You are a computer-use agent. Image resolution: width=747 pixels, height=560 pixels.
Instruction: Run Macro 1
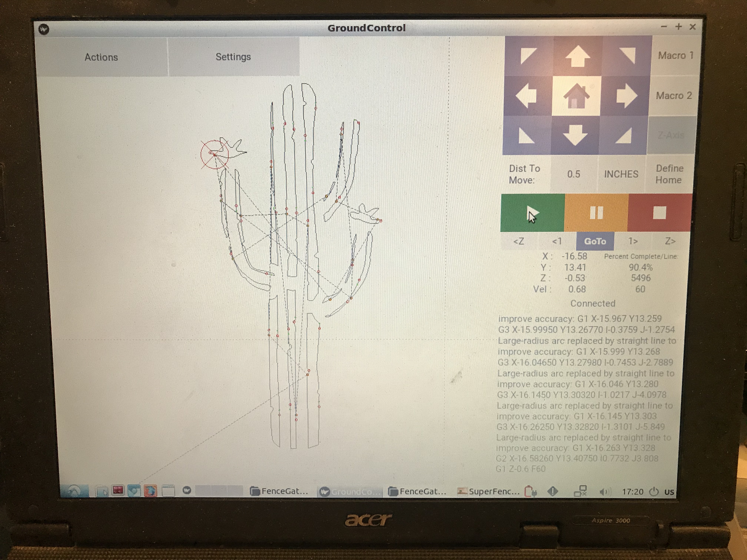[675, 55]
